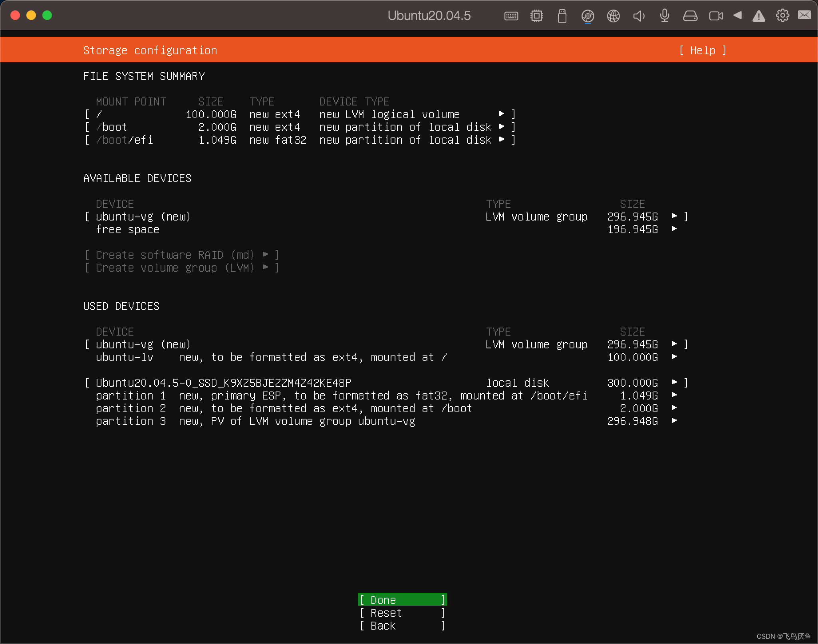
Task: Expand the arrow on the /boot/efi fat32 row
Action: (502, 139)
